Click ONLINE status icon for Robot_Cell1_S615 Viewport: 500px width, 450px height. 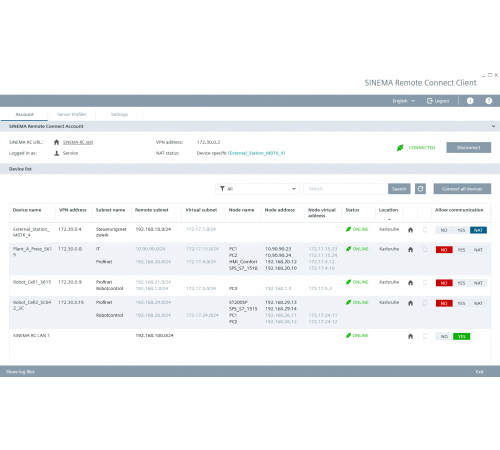pos(348,282)
